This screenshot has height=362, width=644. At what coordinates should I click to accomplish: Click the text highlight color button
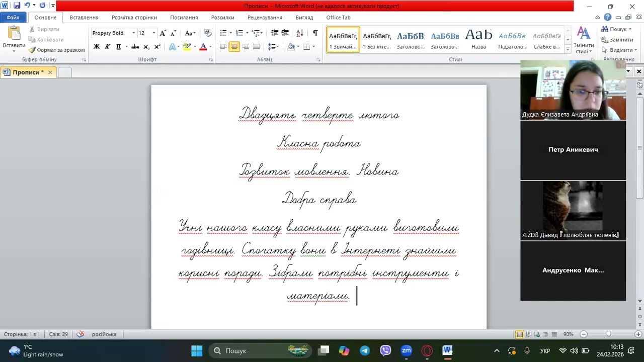click(x=186, y=47)
